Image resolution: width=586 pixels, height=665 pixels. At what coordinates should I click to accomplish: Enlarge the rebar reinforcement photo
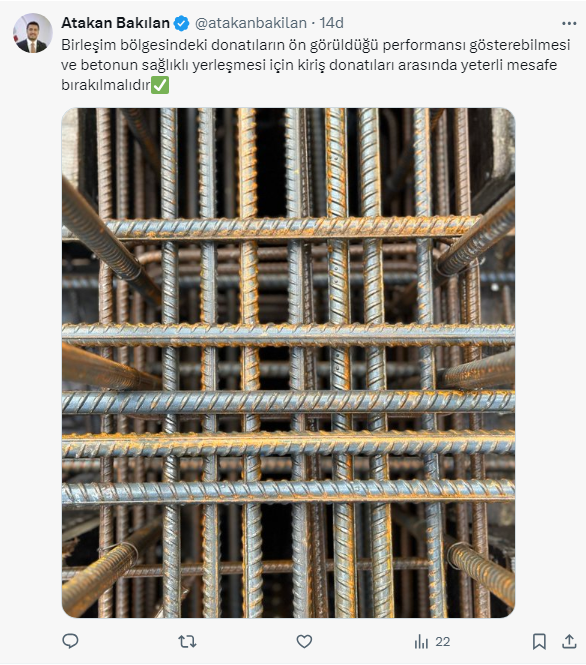click(288, 363)
